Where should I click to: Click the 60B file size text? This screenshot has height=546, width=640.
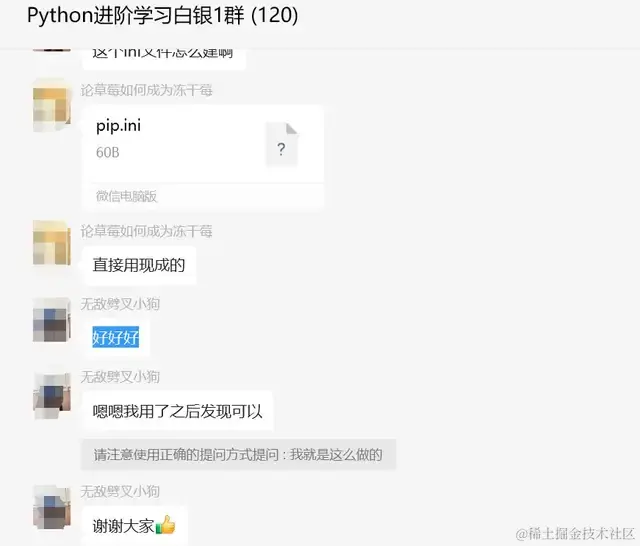[x=108, y=153]
